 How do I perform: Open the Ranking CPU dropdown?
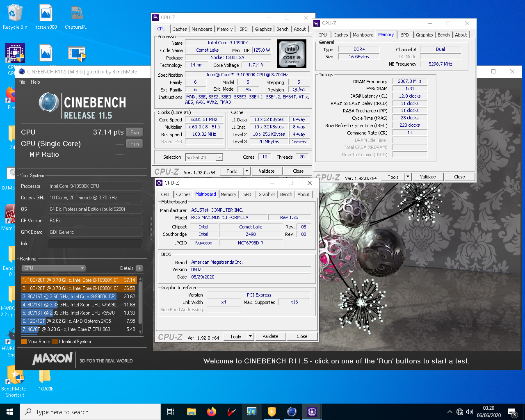point(53,268)
